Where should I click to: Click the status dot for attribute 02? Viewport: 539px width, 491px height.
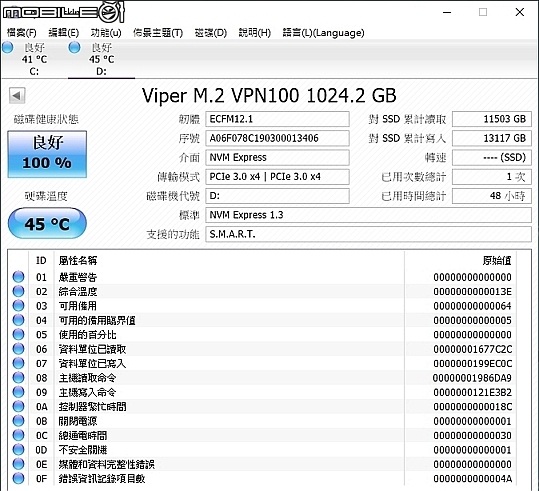pyautogui.click(x=18, y=291)
